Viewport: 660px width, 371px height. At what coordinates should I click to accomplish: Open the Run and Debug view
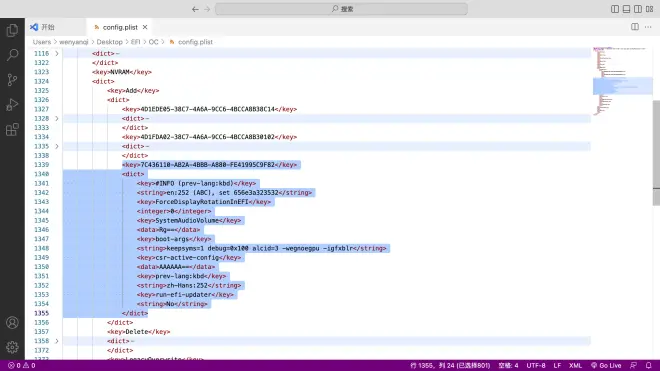12,104
